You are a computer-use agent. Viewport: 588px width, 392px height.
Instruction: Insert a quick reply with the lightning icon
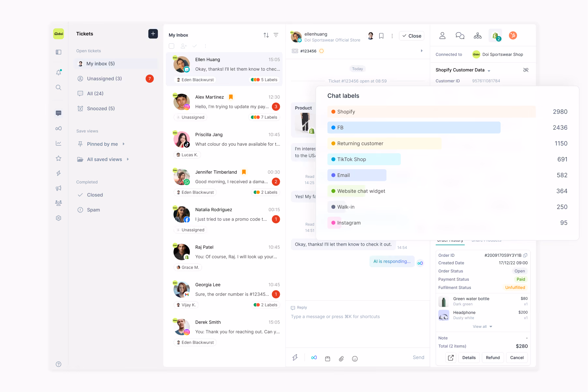(295, 357)
